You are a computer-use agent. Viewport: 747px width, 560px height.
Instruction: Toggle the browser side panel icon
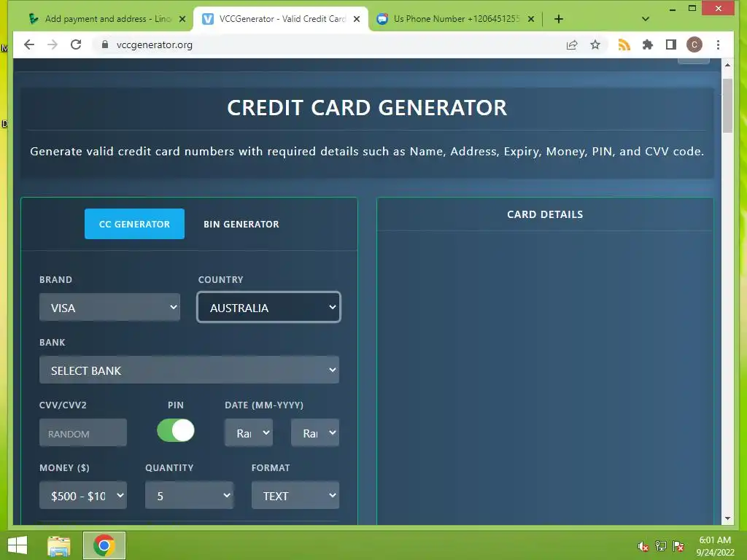click(671, 44)
